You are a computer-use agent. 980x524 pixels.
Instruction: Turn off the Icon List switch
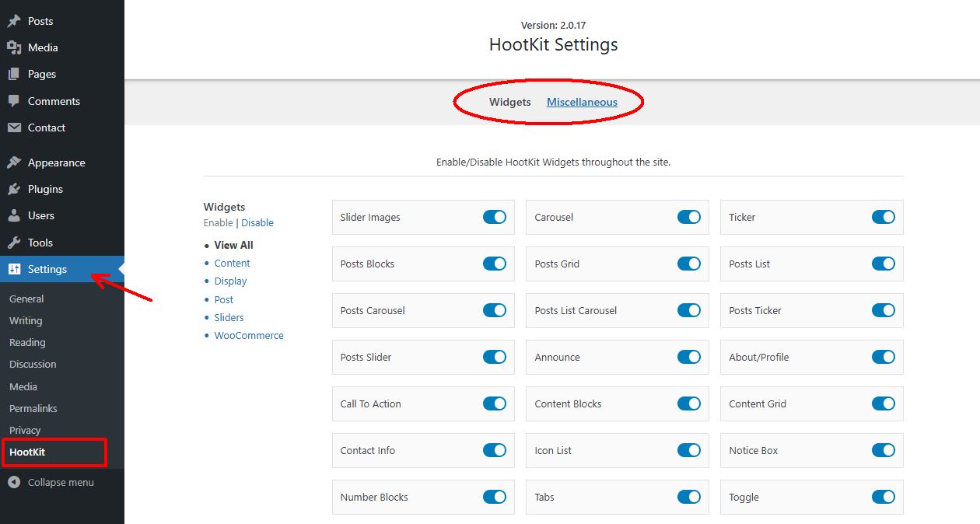coord(689,450)
